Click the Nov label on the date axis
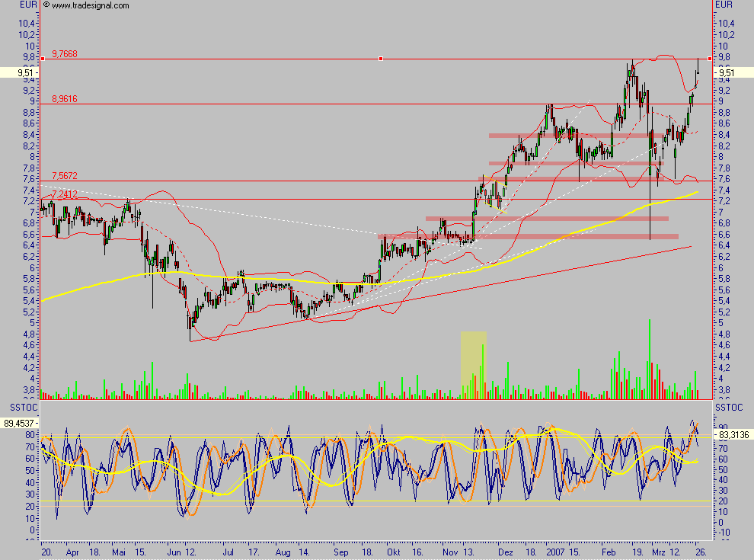754x560 pixels. [x=451, y=552]
